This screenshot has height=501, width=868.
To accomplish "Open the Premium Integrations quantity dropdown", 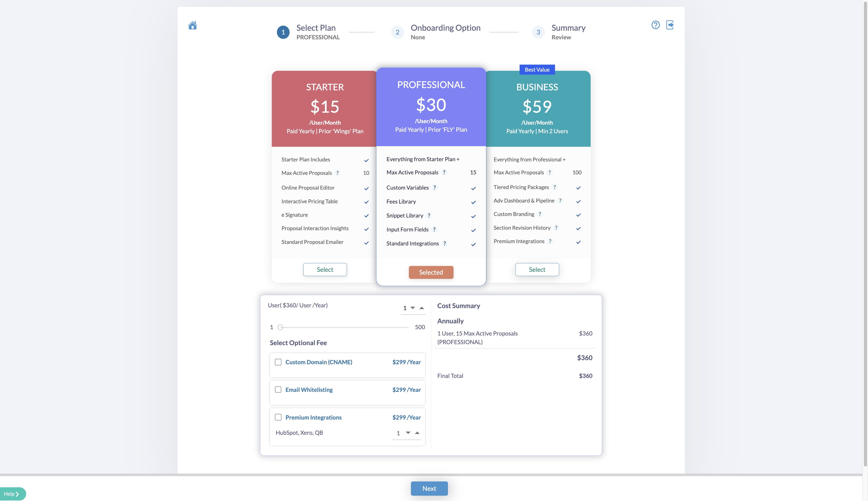I will pyautogui.click(x=408, y=432).
